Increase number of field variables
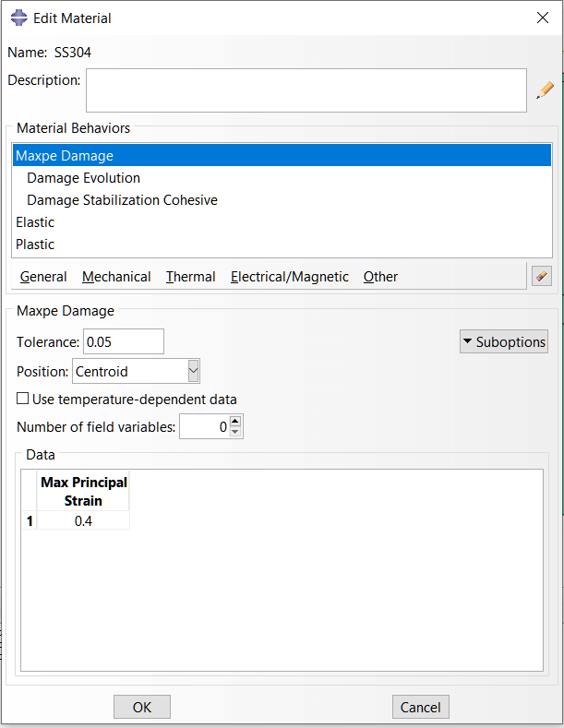Screen dimensions: 564x728 (x=235, y=422)
